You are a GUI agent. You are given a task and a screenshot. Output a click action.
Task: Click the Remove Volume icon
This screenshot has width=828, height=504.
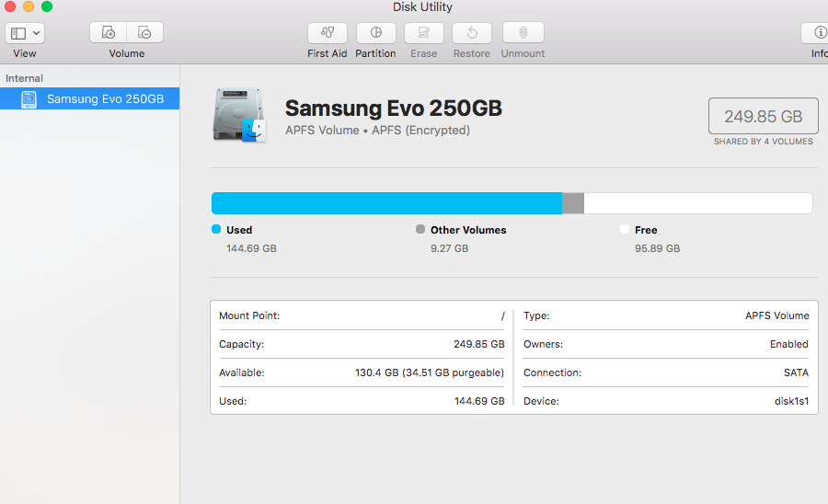click(x=144, y=33)
